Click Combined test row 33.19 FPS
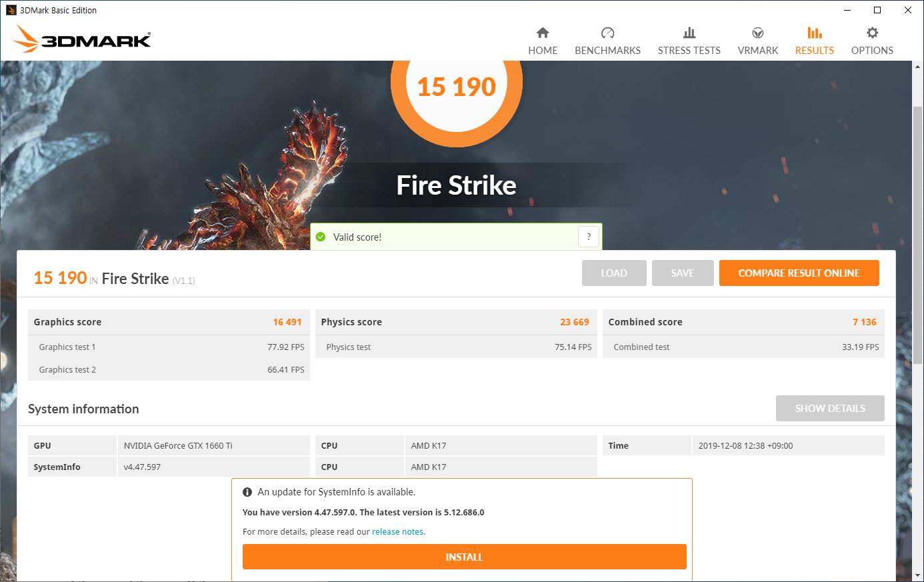924x582 pixels. pyautogui.click(x=743, y=347)
